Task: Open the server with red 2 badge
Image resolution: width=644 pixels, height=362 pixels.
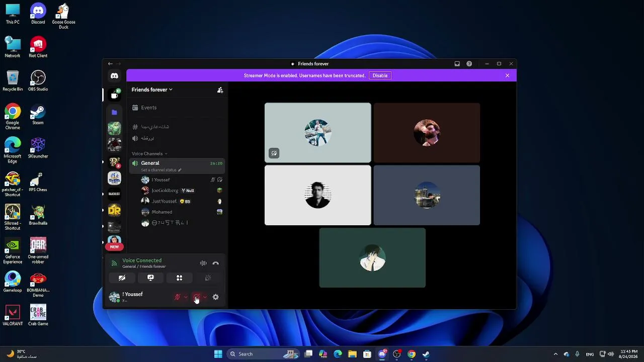Action: 114,161
